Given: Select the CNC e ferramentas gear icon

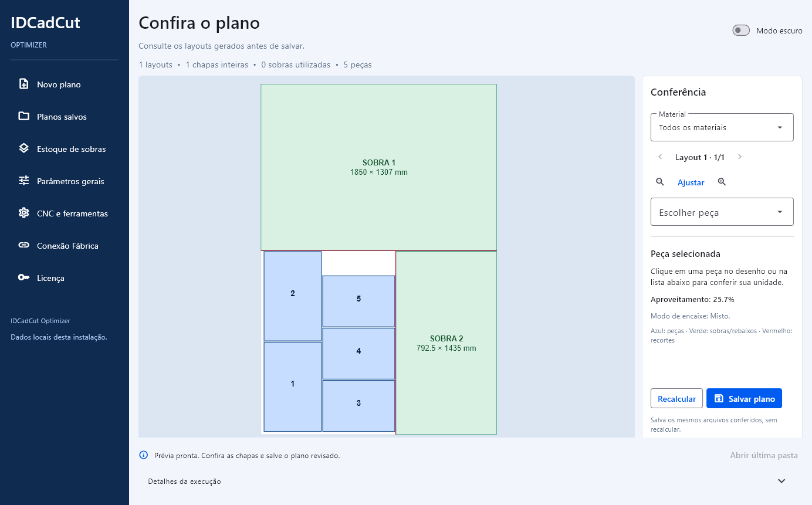Looking at the screenshot, I should 23,213.
